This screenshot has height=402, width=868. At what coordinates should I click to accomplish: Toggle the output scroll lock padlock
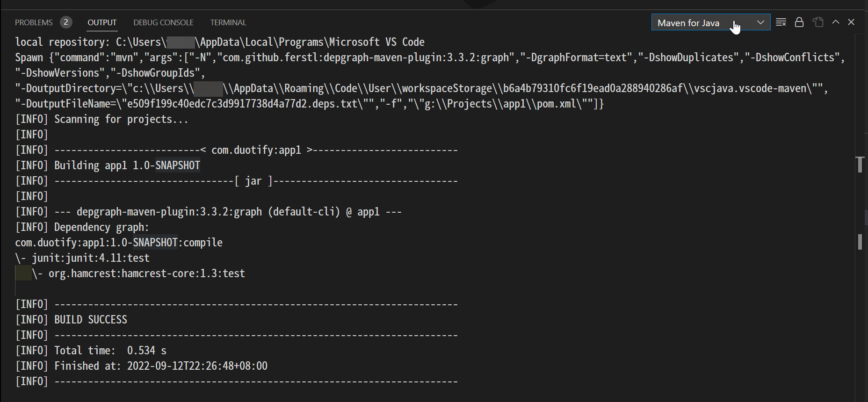tap(799, 22)
